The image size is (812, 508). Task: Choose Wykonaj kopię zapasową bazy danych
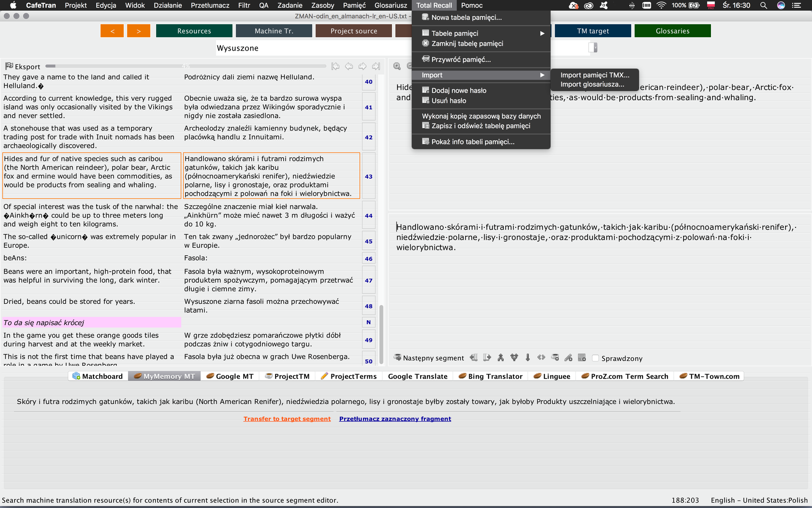point(481,116)
